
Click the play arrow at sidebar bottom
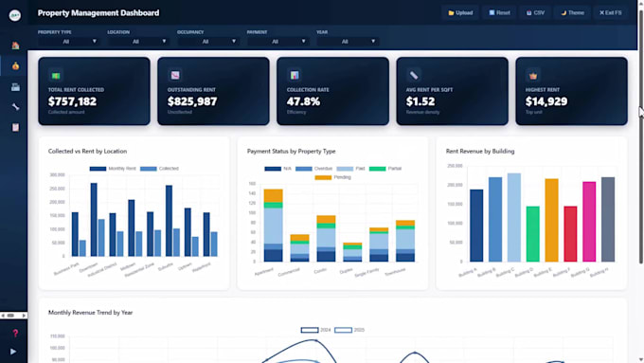pos(13,352)
